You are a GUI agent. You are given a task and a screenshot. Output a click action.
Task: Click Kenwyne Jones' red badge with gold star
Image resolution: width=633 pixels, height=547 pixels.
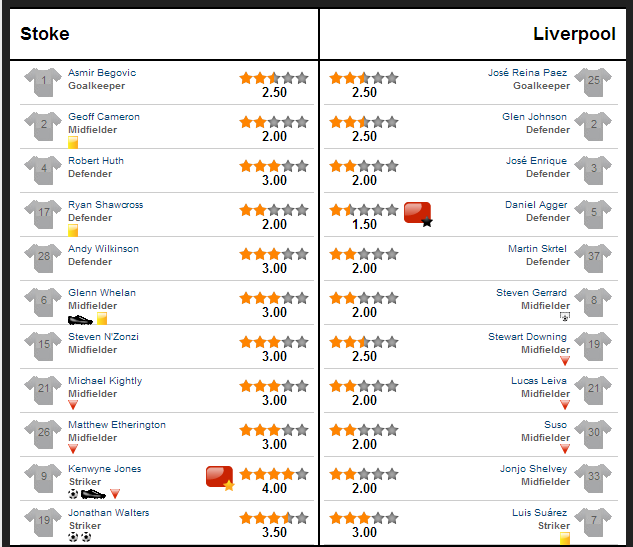220,478
